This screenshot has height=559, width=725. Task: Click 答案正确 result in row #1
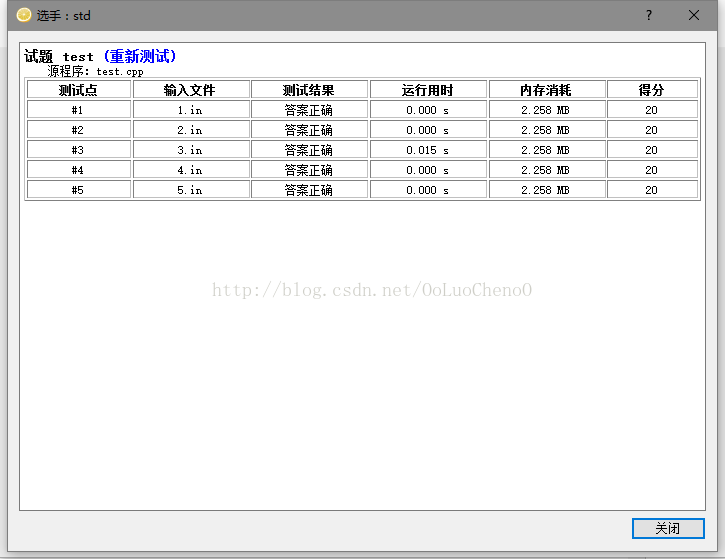click(309, 110)
